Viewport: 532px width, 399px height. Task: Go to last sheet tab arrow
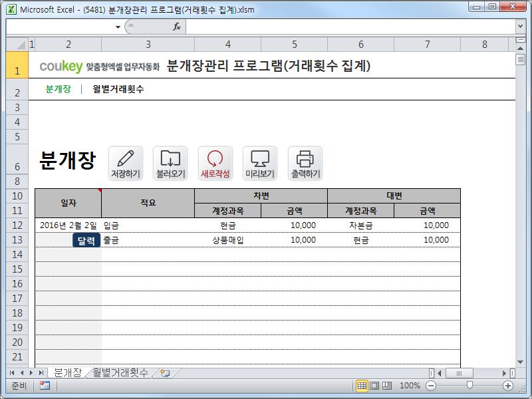pos(41,373)
